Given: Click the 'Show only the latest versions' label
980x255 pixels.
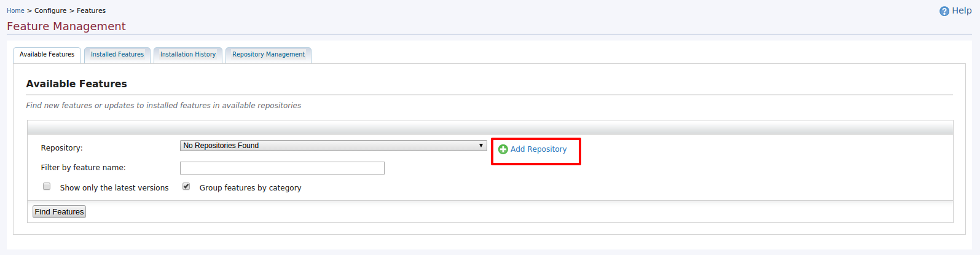Looking at the screenshot, I should tap(114, 188).
